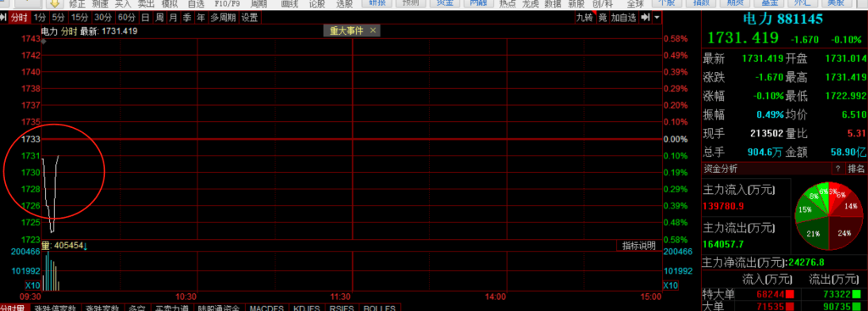
Task: Click the question mark help icon in 资金分析
Action: (x=837, y=169)
